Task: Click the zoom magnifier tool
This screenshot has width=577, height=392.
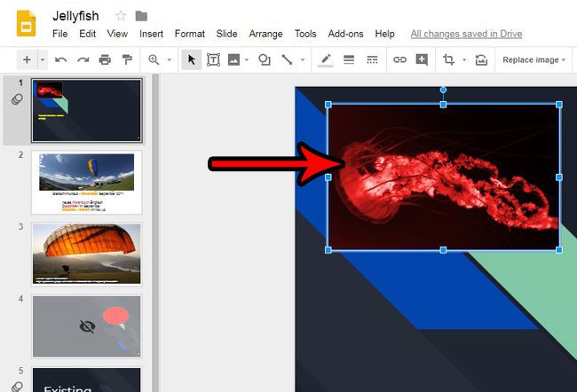Action: point(154,59)
